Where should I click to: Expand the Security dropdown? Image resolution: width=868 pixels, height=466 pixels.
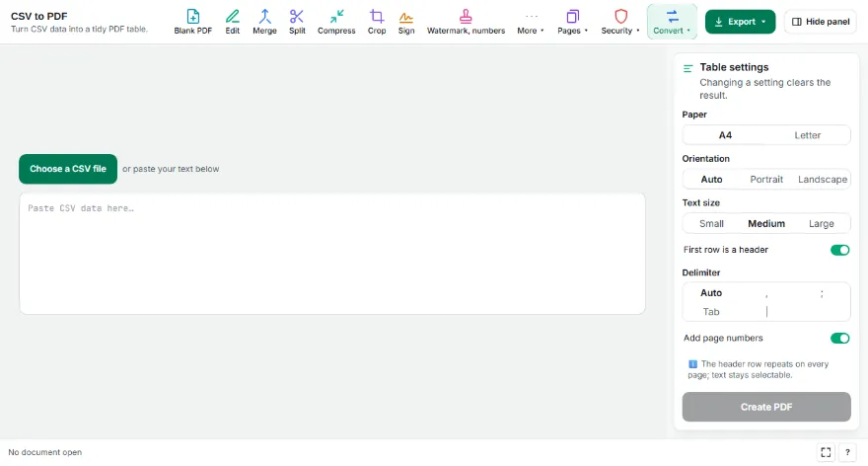(x=620, y=22)
